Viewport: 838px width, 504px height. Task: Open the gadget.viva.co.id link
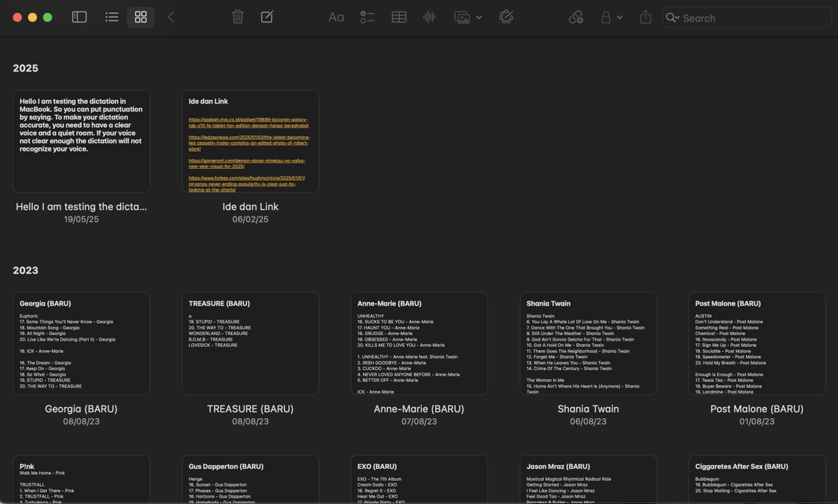249,122
